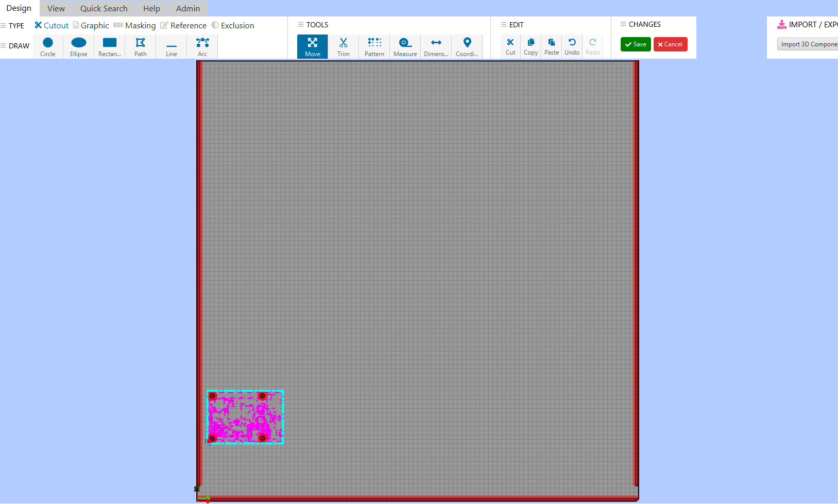
Task: Select the Circle draw tool
Action: 48,47
